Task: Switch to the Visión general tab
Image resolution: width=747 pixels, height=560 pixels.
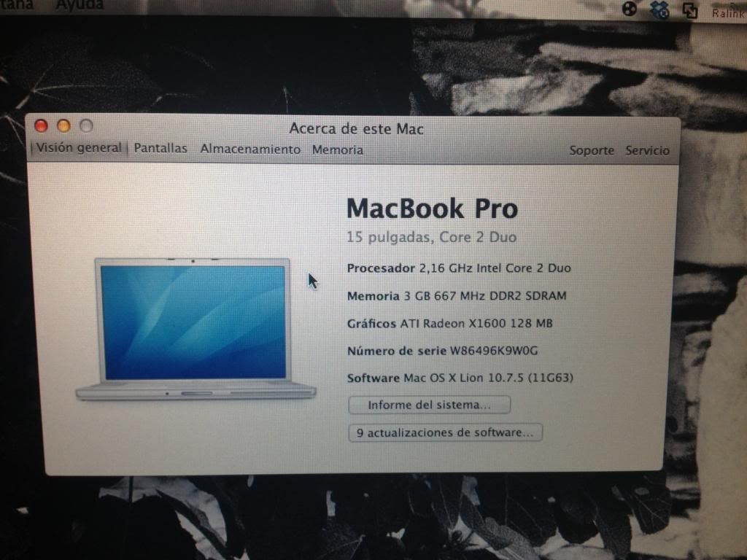Action: coord(79,148)
